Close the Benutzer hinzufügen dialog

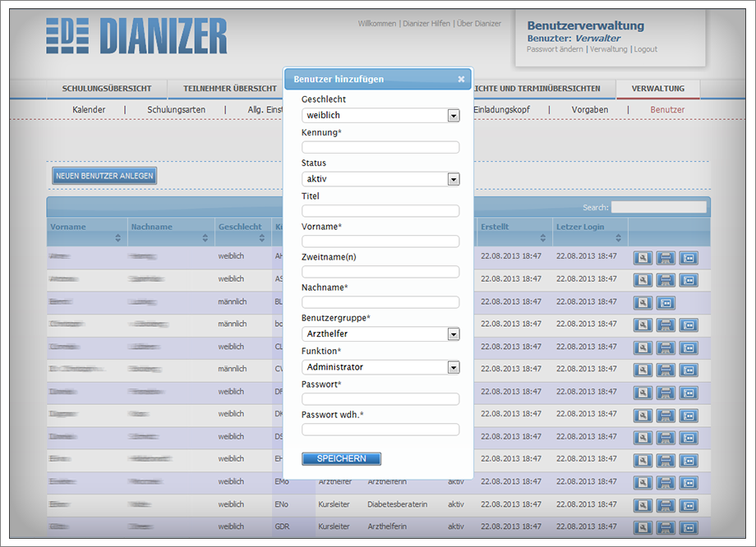(x=462, y=79)
